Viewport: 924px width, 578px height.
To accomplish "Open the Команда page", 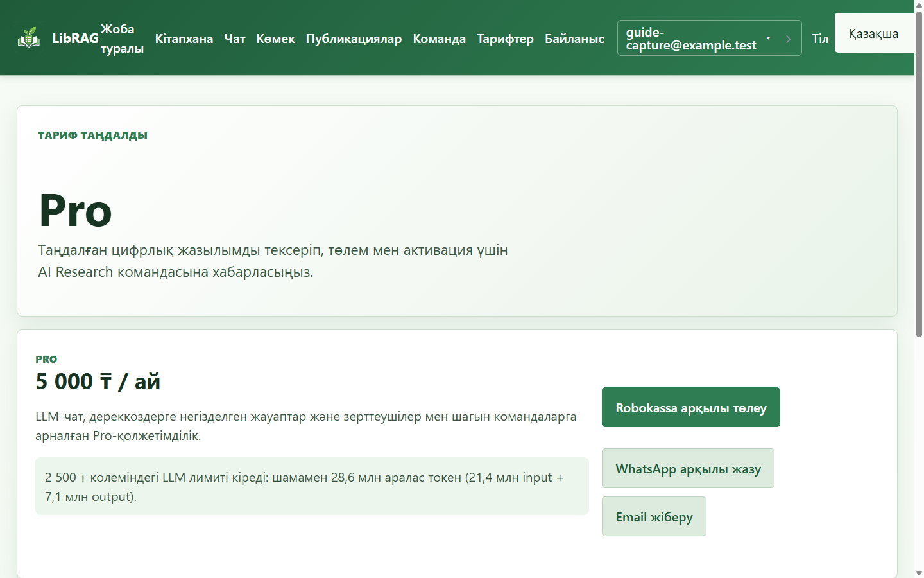I will 439,39.
